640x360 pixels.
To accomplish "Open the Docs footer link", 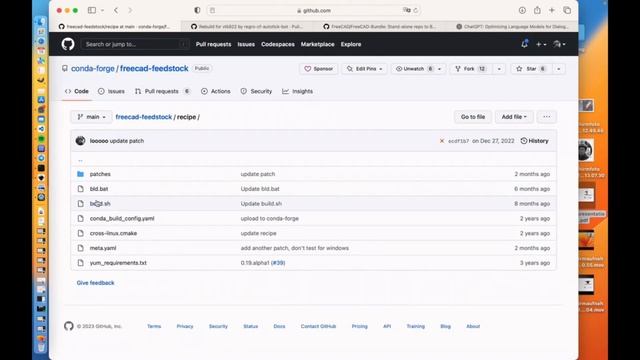I will (279, 326).
